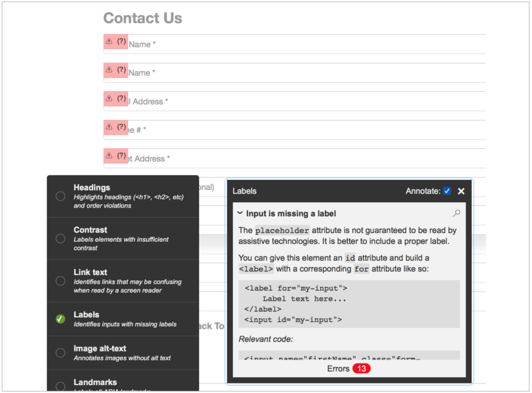Image resolution: width=532 pixels, height=393 pixels.
Task: Enable the Image alt-text plugin
Action: click(60, 353)
